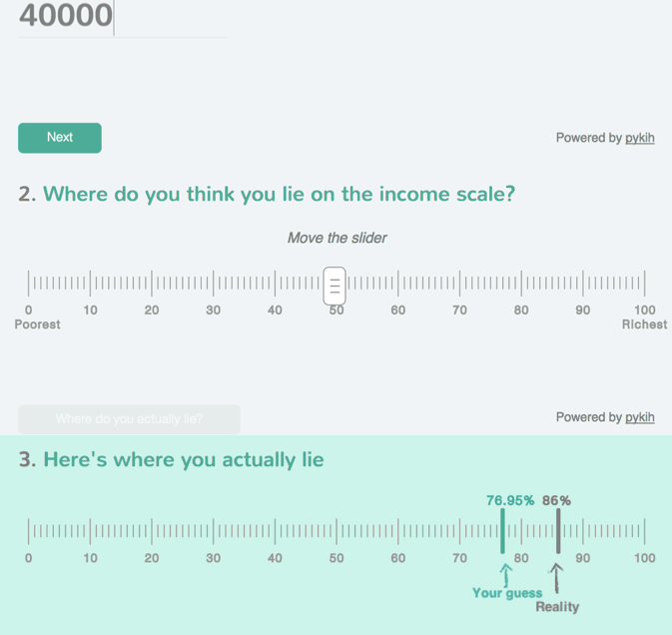Set income slider to 10 mark
Image resolution: width=672 pixels, height=635 pixels.
[90, 284]
